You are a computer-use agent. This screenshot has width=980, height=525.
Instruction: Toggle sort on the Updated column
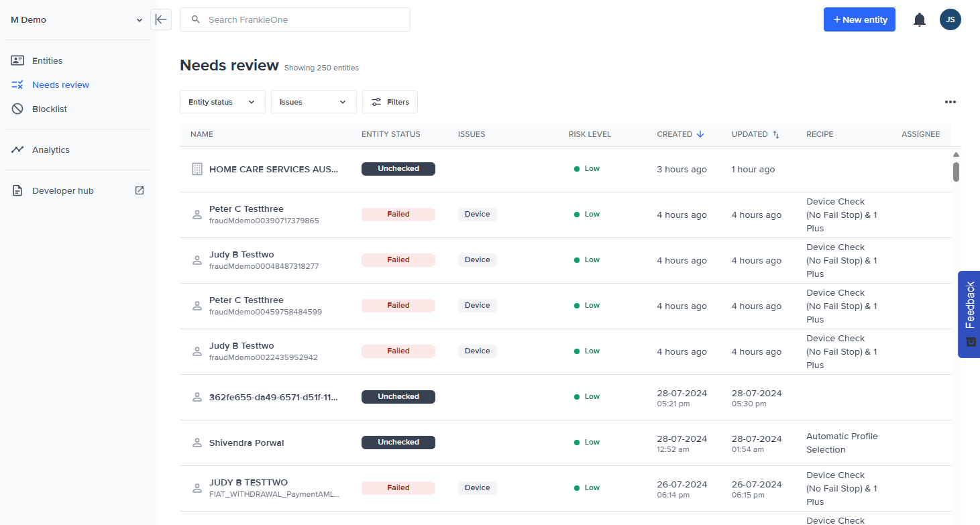pos(776,134)
